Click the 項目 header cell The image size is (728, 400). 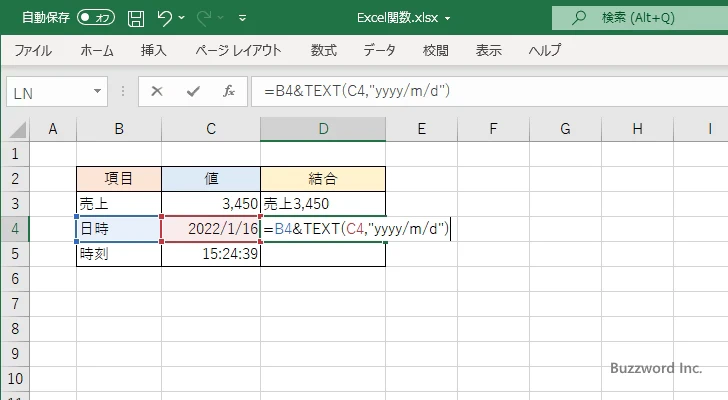point(119,179)
